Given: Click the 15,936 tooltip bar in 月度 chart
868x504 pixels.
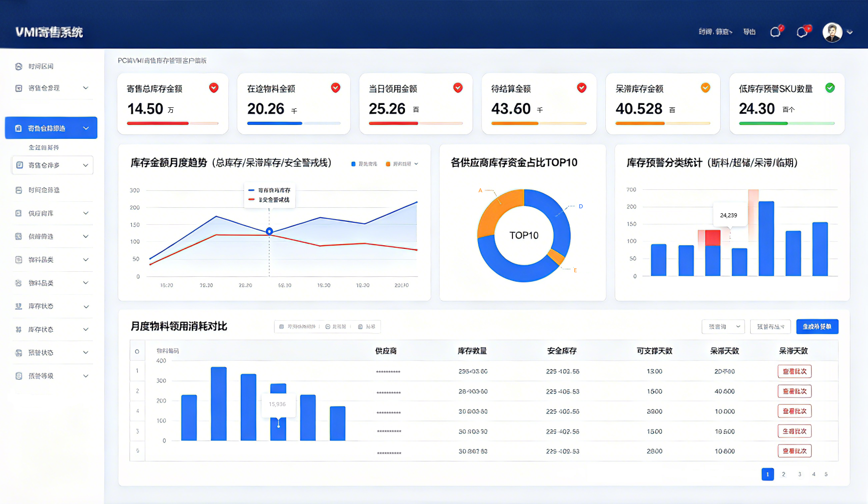Looking at the screenshot, I should point(278,413).
